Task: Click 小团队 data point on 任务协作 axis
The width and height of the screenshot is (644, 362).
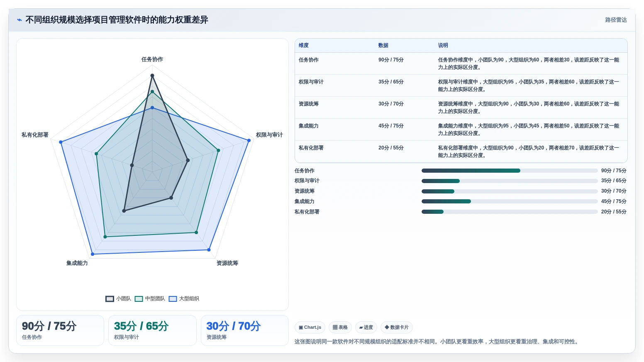Action: [152, 76]
